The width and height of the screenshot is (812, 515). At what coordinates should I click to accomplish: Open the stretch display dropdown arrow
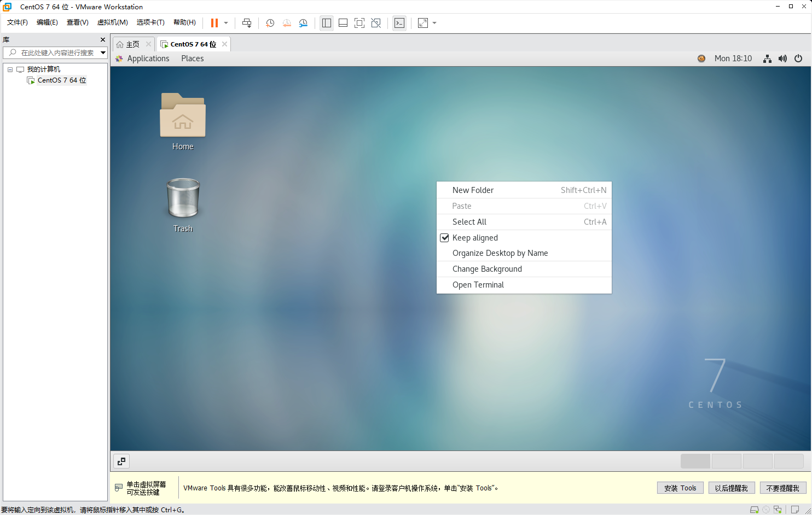(434, 23)
